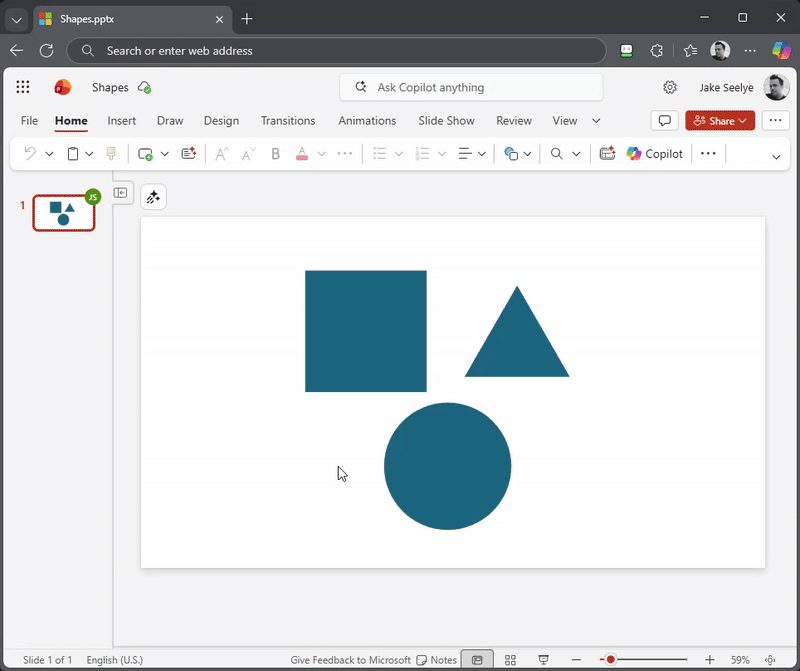Click the Format Painter brush icon
This screenshot has width=800, height=671.
tap(111, 154)
